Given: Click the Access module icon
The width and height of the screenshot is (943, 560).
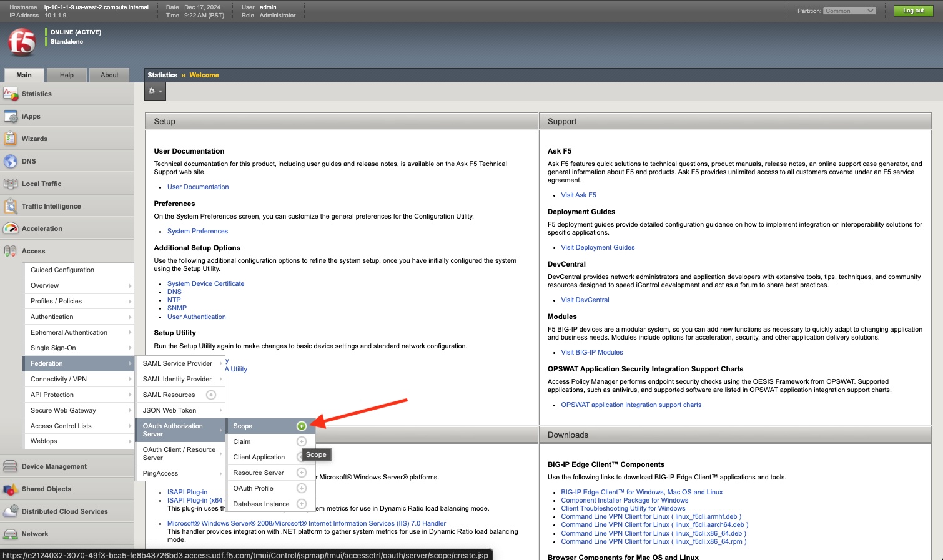Looking at the screenshot, I should (x=11, y=251).
